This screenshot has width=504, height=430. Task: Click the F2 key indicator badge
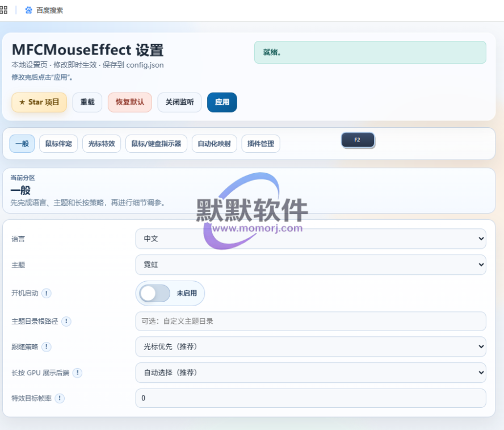click(x=358, y=140)
